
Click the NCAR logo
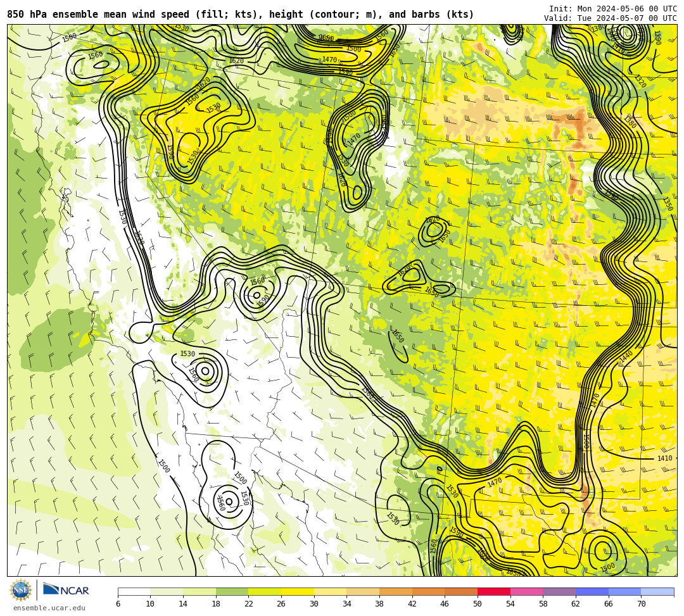click(x=66, y=590)
